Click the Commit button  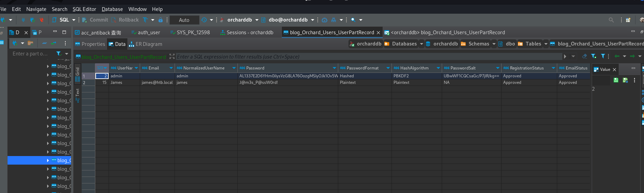pyautogui.click(x=95, y=20)
